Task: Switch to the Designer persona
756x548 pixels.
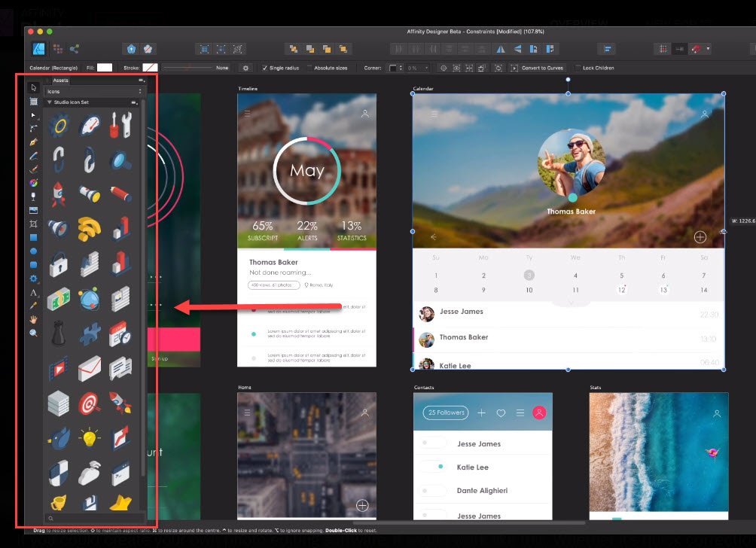Action: pos(38,49)
